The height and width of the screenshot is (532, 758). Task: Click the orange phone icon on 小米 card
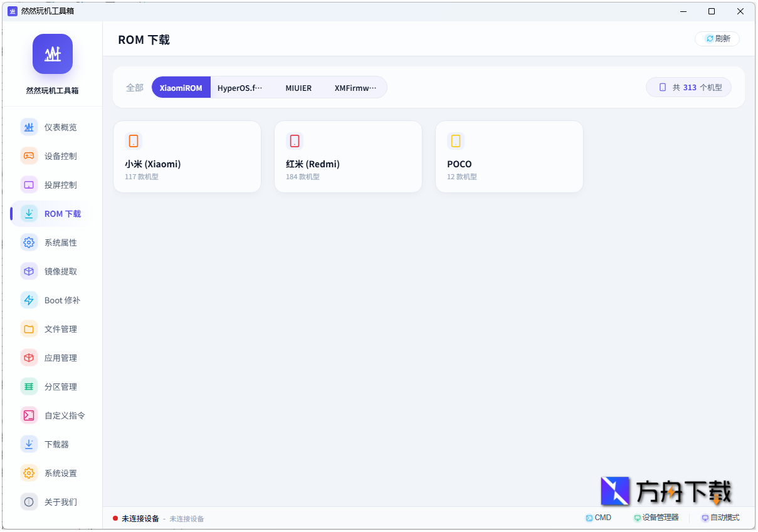tap(134, 141)
